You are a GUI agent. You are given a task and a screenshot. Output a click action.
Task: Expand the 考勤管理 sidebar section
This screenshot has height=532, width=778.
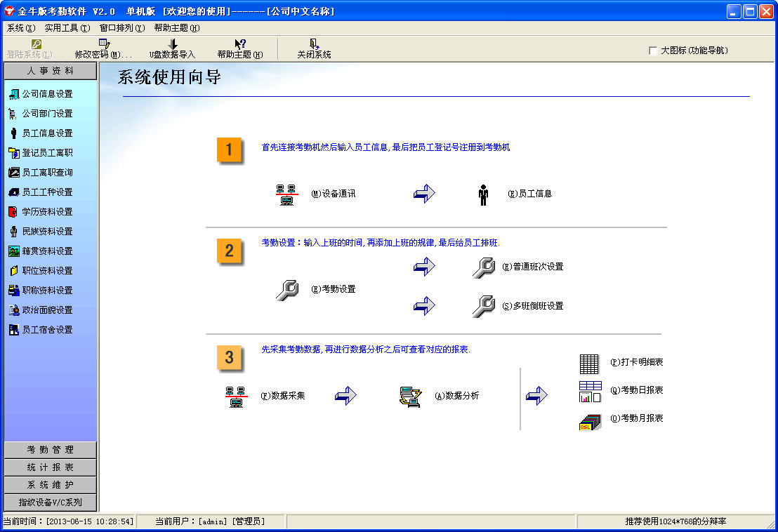51,450
